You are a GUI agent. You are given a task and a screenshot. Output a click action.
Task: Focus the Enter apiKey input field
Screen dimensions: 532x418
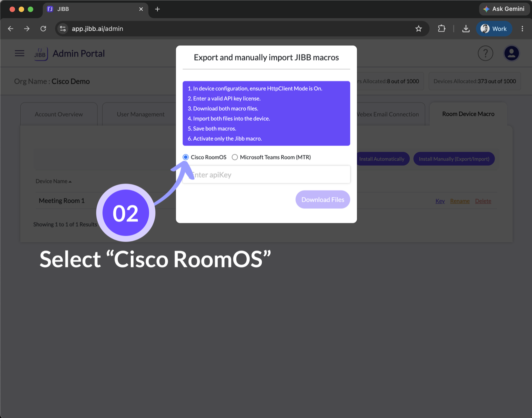click(266, 175)
